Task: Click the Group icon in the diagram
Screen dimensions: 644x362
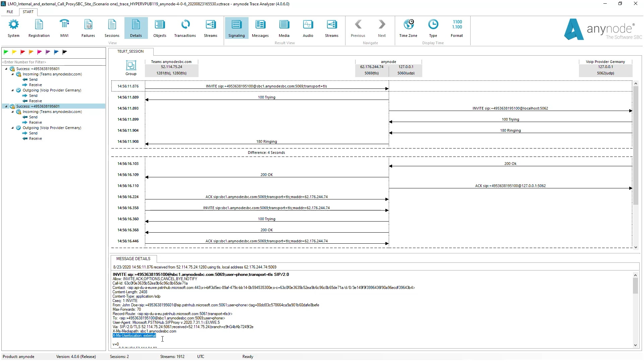Action: (x=131, y=68)
